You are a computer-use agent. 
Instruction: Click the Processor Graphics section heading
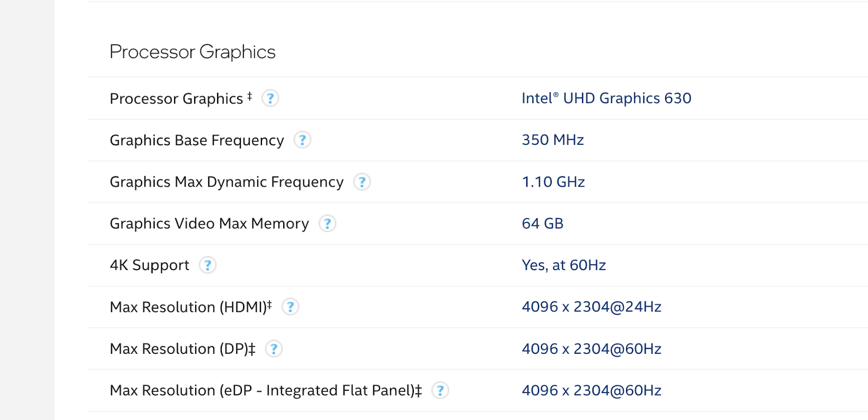192,52
